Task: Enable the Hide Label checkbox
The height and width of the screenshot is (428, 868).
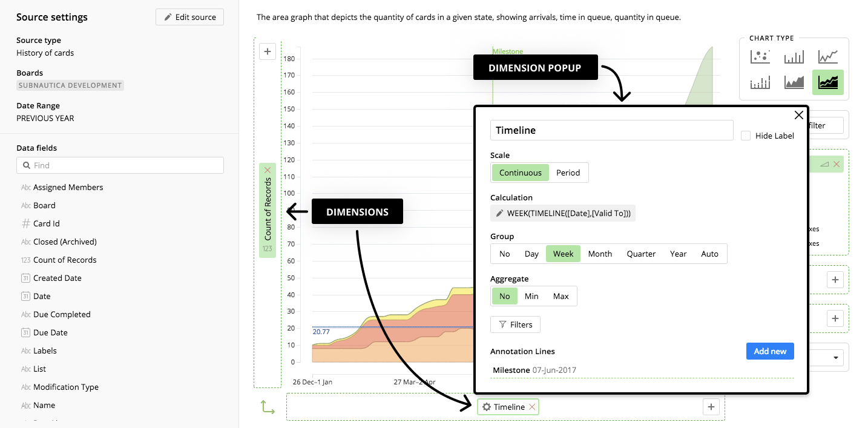Action: [746, 136]
